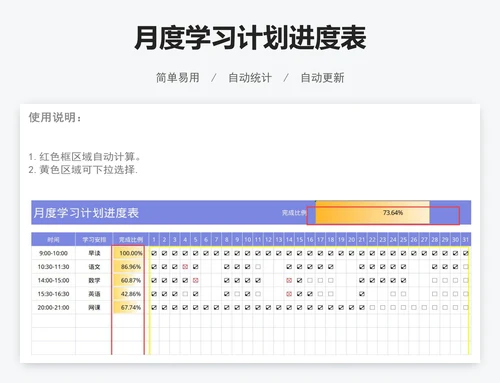Toggle 数学 red-crossed box under day 5

point(196,280)
